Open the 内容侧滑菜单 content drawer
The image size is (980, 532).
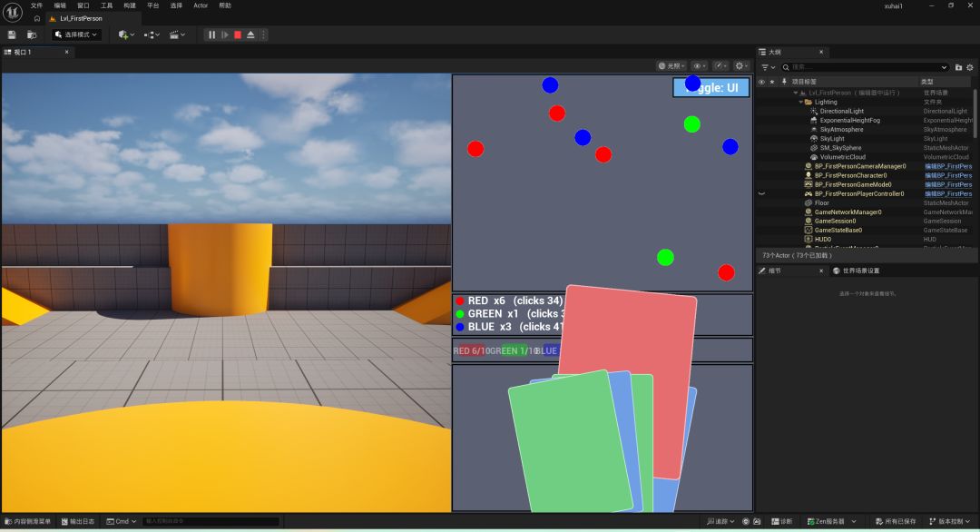tap(28, 521)
